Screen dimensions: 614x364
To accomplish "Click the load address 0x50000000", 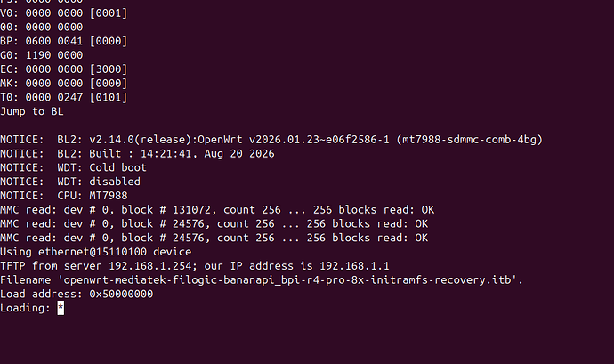I will pos(121,295).
